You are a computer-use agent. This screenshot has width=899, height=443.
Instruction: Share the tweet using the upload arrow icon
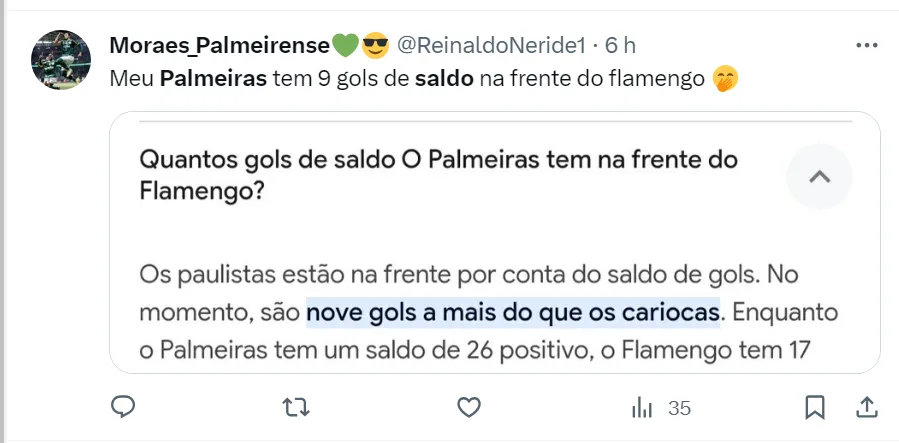(867, 407)
